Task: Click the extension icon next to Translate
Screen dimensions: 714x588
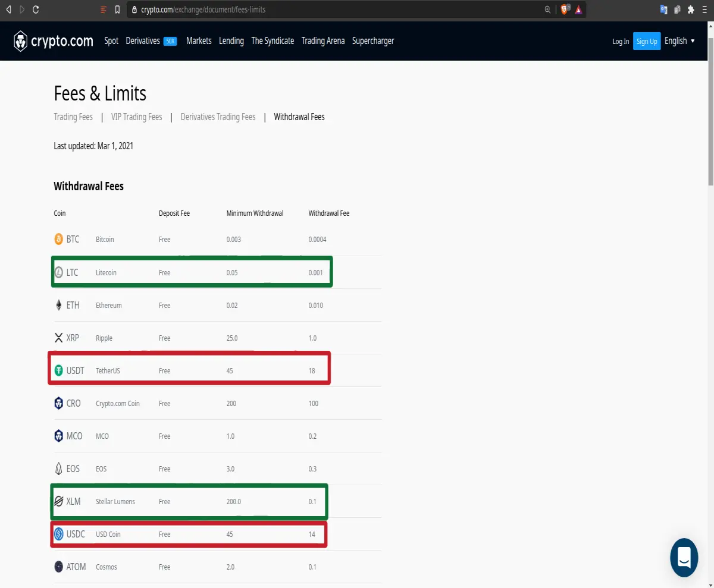Action: (677, 10)
